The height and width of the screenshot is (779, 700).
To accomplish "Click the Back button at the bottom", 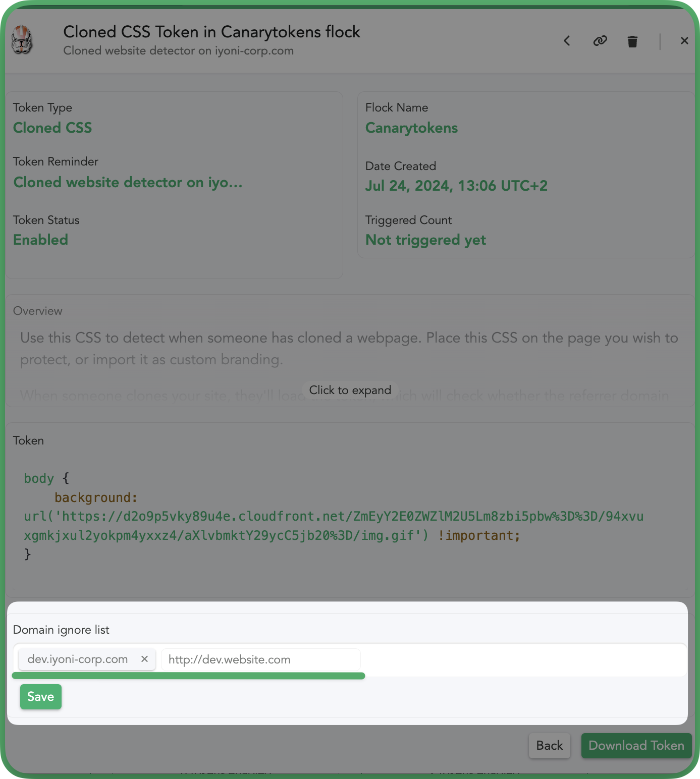I will pos(550,746).
